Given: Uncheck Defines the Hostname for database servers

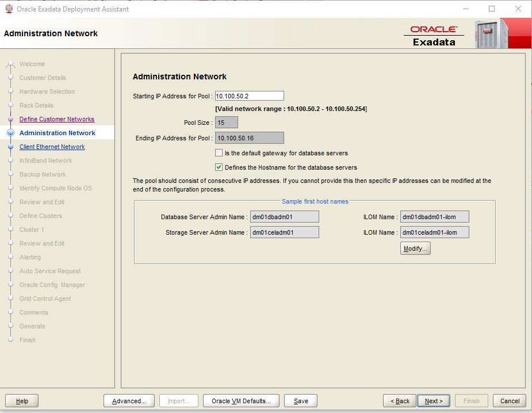Looking at the screenshot, I should tap(219, 167).
